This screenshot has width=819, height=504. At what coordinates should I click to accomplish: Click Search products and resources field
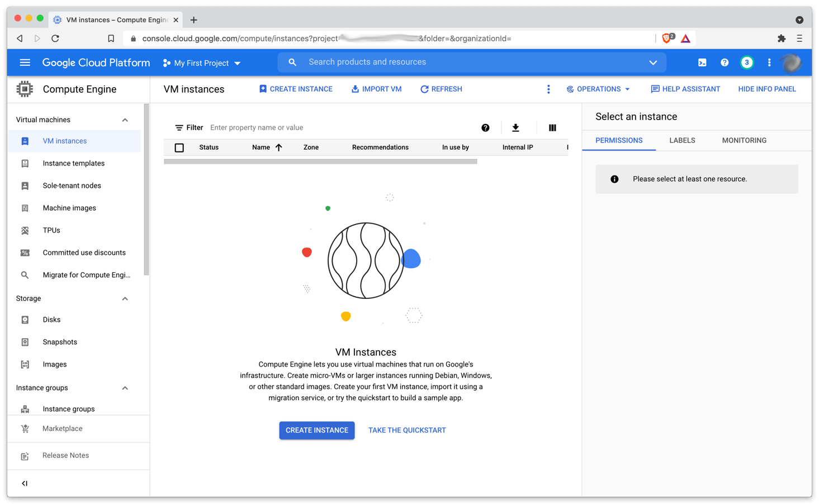(471, 62)
